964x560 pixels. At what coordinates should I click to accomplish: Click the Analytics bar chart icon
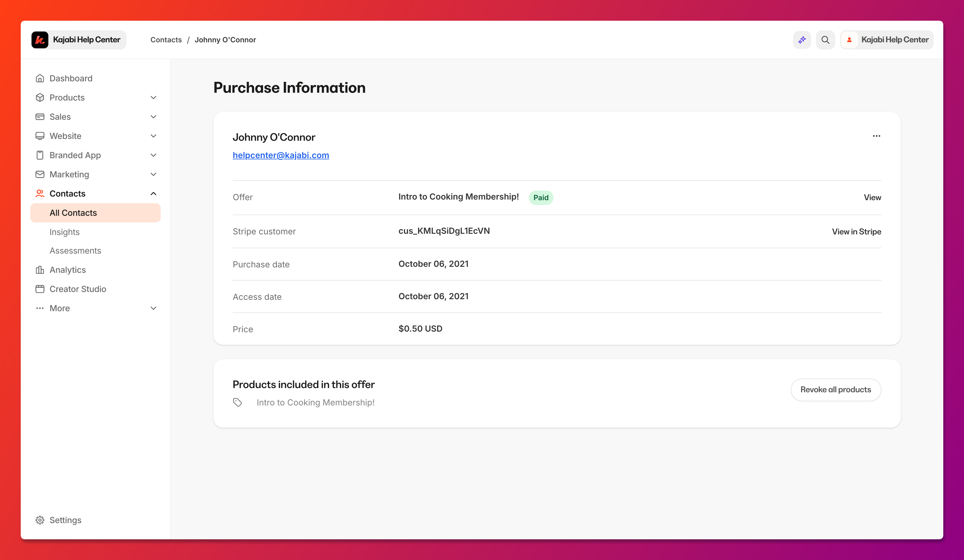40,270
